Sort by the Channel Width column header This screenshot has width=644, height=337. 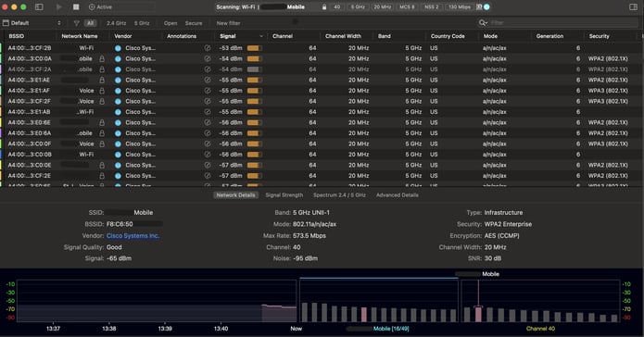tap(343, 36)
